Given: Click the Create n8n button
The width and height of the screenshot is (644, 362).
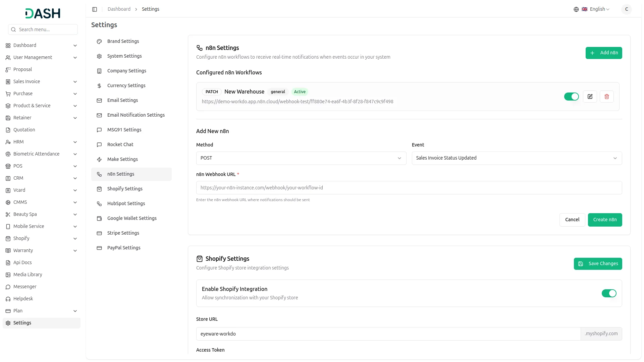Looking at the screenshot, I should 604,220.
